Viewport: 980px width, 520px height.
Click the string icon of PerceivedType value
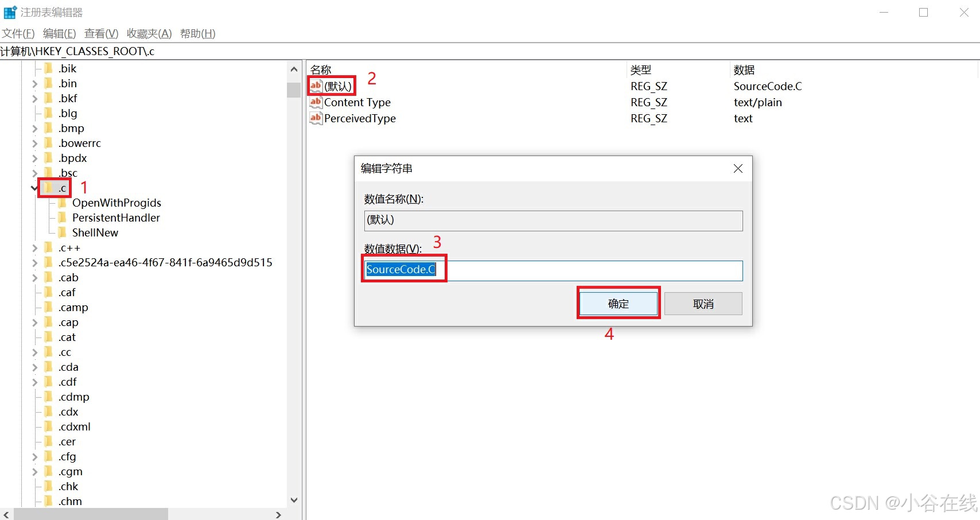(316, 118)
